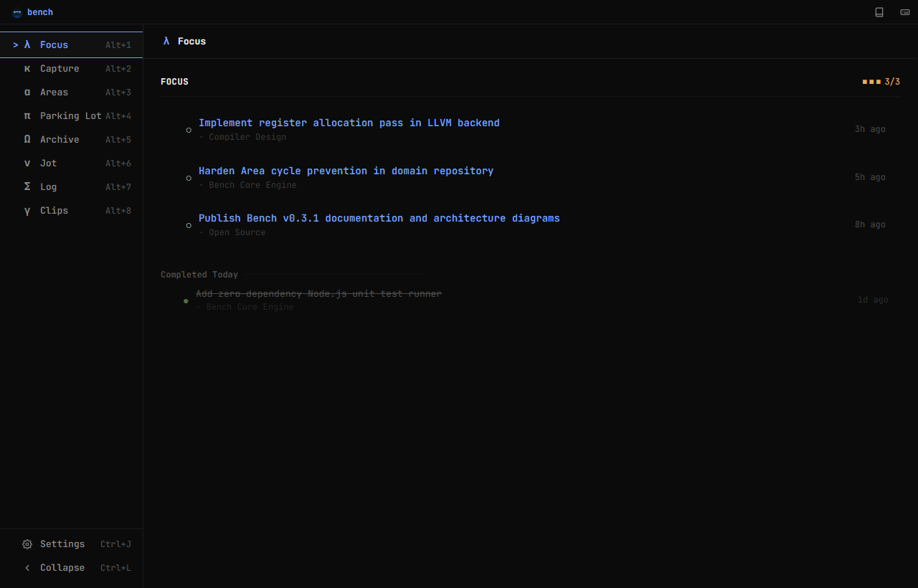Open 'Publish Bench v0.3.1 documentation' task
The height and width of the screenshot is (588, 918).
379,218
